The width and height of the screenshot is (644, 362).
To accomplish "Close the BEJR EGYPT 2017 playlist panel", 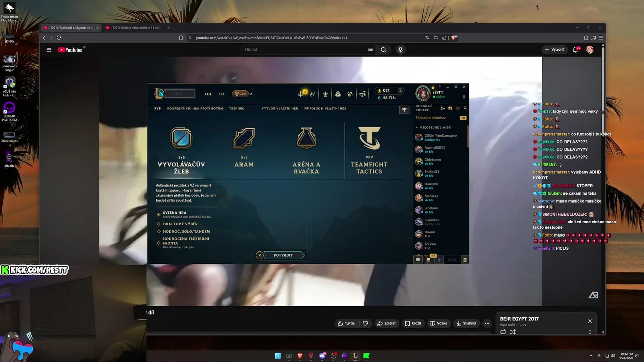I will (x=590, y=321).
